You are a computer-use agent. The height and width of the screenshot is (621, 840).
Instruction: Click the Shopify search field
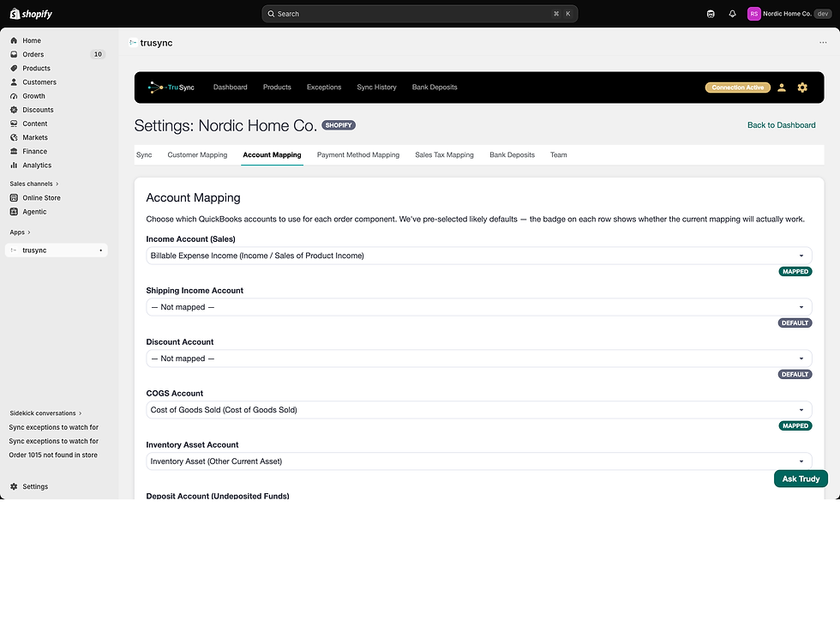419,14
